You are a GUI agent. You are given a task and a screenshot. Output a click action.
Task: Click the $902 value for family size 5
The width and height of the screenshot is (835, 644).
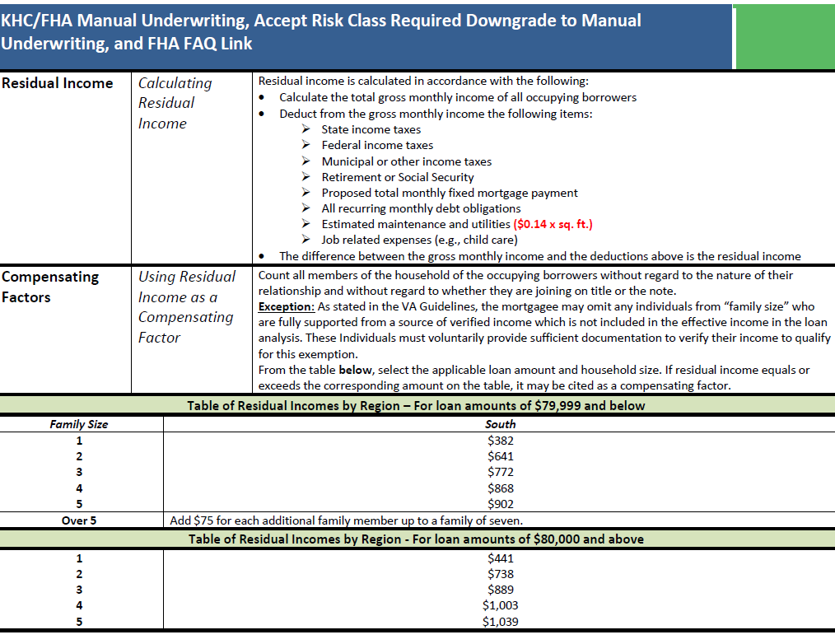[x=501, y=503]
